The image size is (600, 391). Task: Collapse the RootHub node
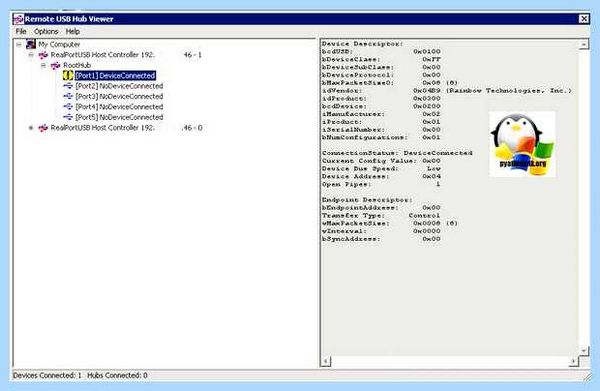pos(43,65)
